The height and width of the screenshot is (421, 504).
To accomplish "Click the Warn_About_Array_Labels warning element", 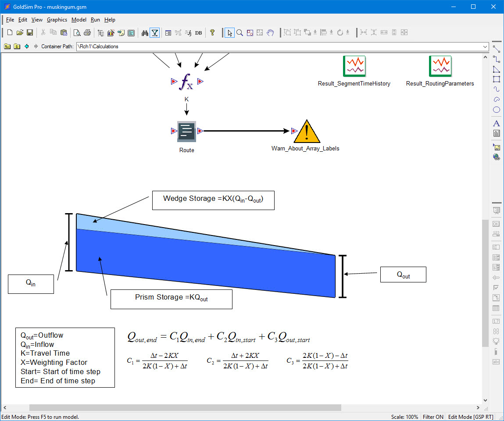I will [x=306, y=132].
